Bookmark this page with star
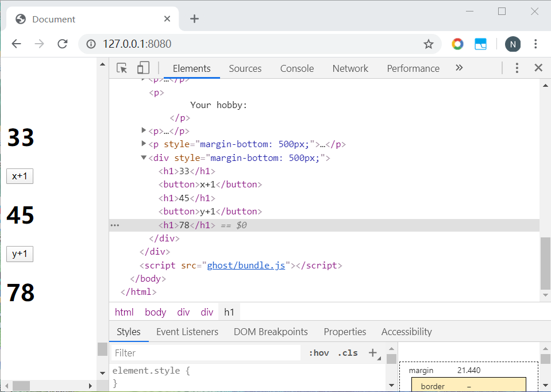551x392 pixels. coord(429,44)
